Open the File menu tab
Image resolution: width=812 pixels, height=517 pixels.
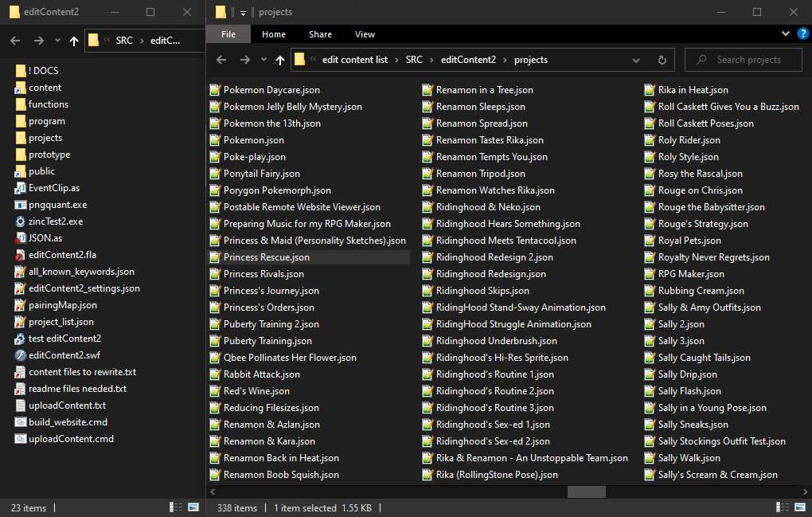tap(228, 34)
